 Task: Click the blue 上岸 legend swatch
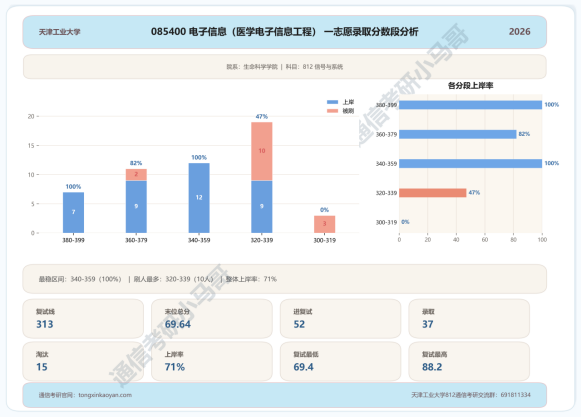click(332, 102)
